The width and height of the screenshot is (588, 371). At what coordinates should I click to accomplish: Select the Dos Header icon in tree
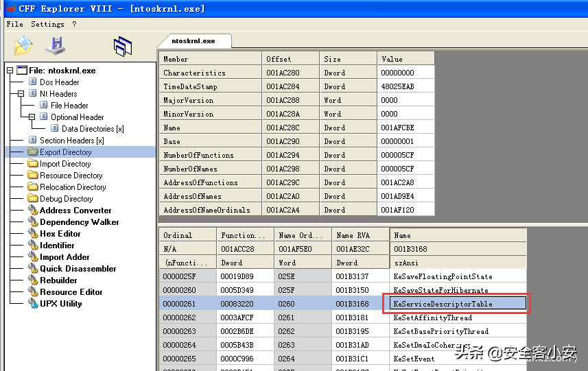[x=33, y=82]
